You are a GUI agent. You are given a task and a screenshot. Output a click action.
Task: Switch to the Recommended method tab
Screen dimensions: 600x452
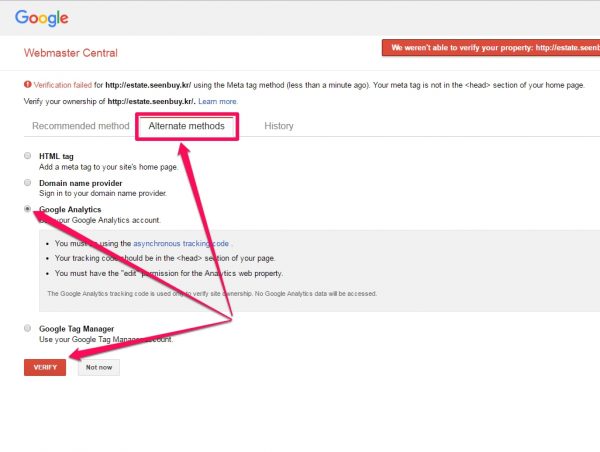[81, 127]
